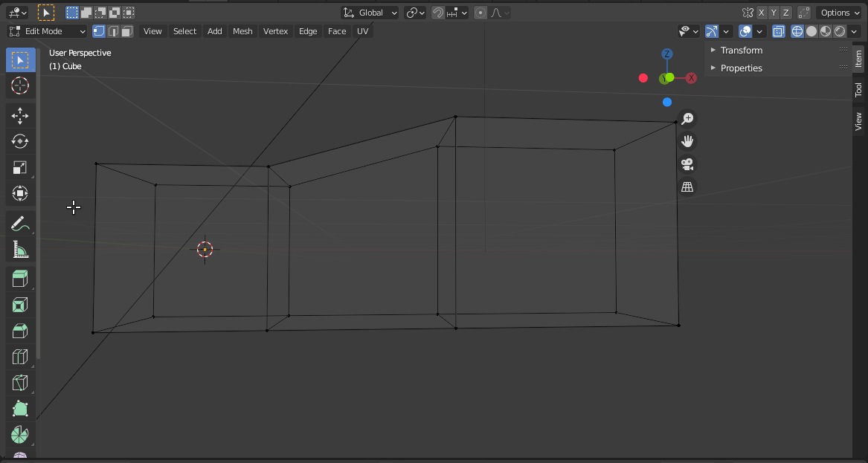Switch to edge select mode
This screenshot has height=463, width=868.
(x=113, y=31)
